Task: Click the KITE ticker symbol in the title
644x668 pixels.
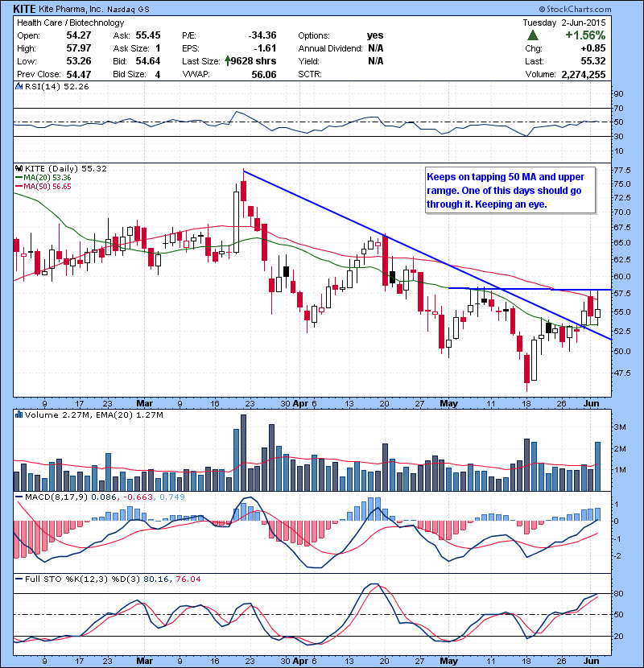Action: 24,9
